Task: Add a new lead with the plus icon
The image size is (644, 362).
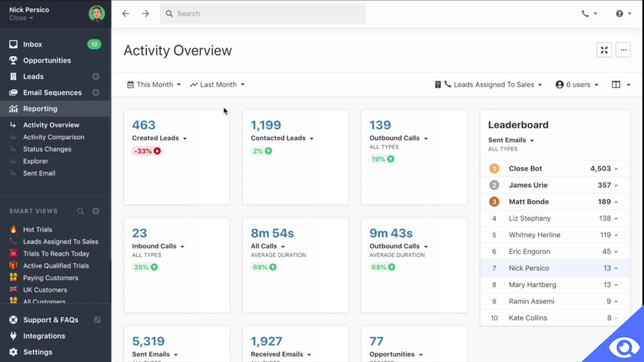Action: point(96,76)
